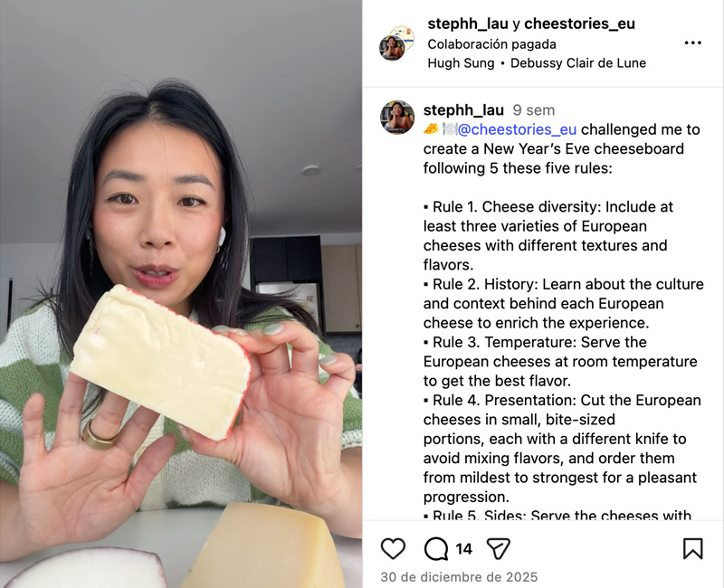Screen dimensions: 724x588
Task: Share post using paper plane icon
Action: [499, 549]
